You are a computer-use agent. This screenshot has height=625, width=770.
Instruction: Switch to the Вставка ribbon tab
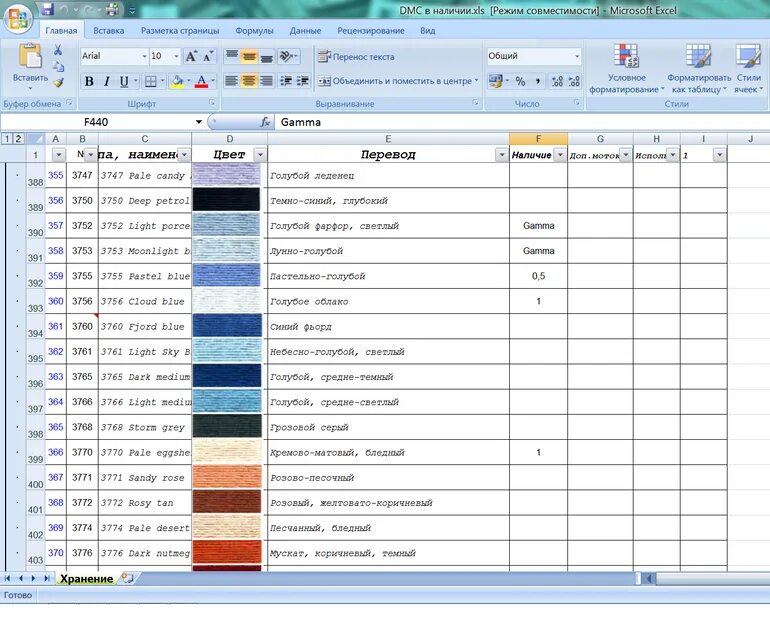109,30
